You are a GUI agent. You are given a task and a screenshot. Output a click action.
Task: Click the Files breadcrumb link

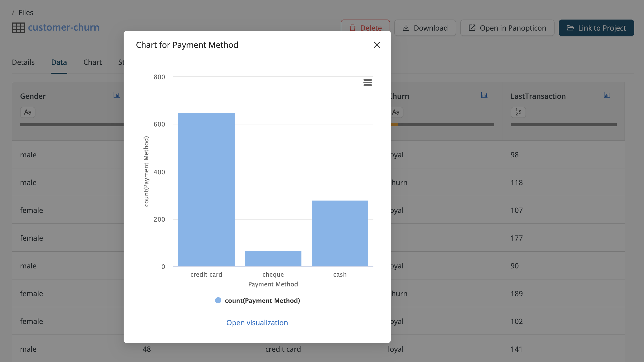26,13
